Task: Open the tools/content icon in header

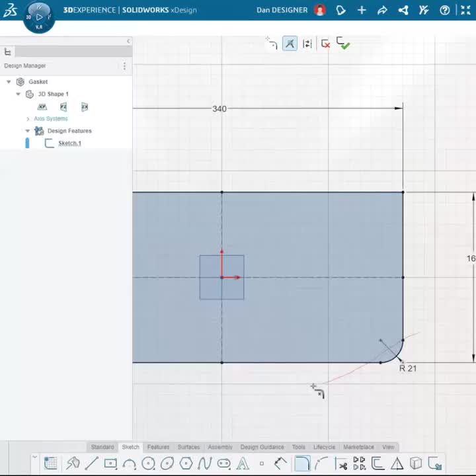Action: (x=424, y=11)
